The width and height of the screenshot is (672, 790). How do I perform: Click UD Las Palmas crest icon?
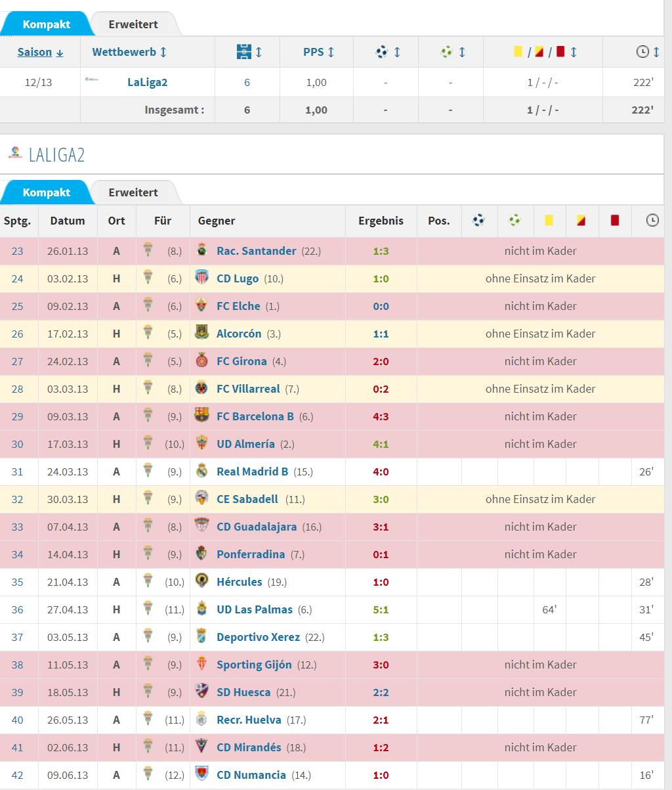[202, 609]
